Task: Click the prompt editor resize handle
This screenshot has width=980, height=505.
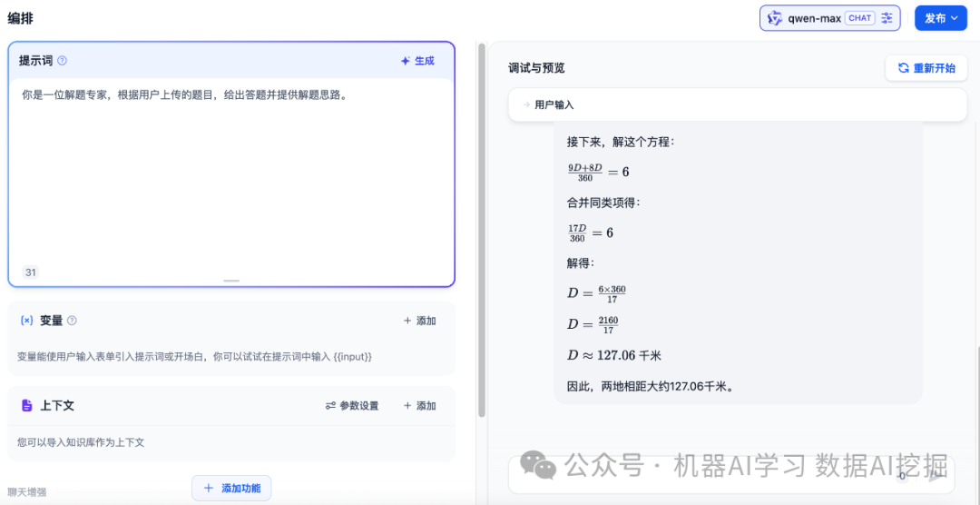Action: (x=231, y=281)
